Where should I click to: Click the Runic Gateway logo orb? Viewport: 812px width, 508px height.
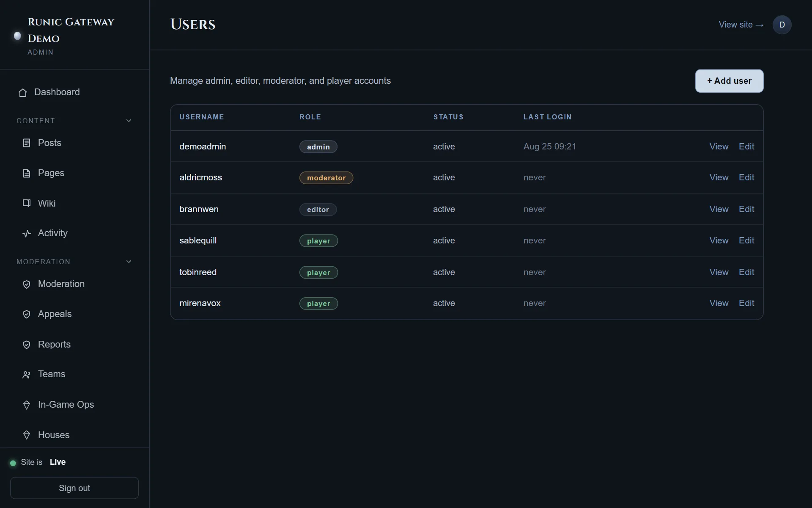pyautogui.click(x=17, y=36)
